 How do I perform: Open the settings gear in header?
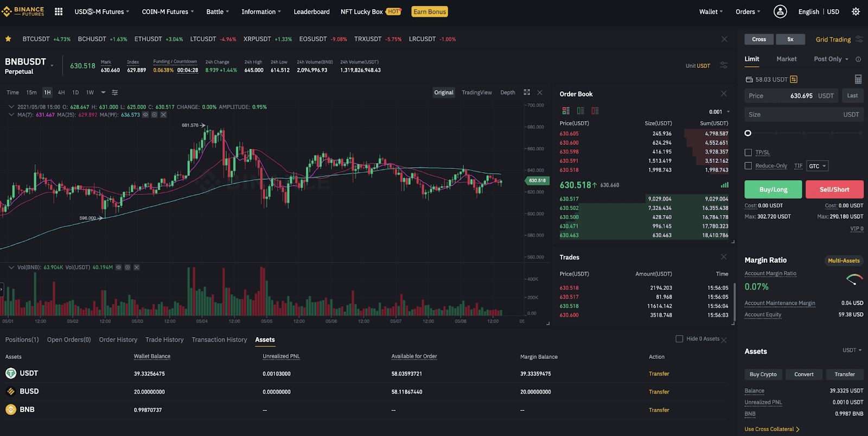click(x=856, y=11)
